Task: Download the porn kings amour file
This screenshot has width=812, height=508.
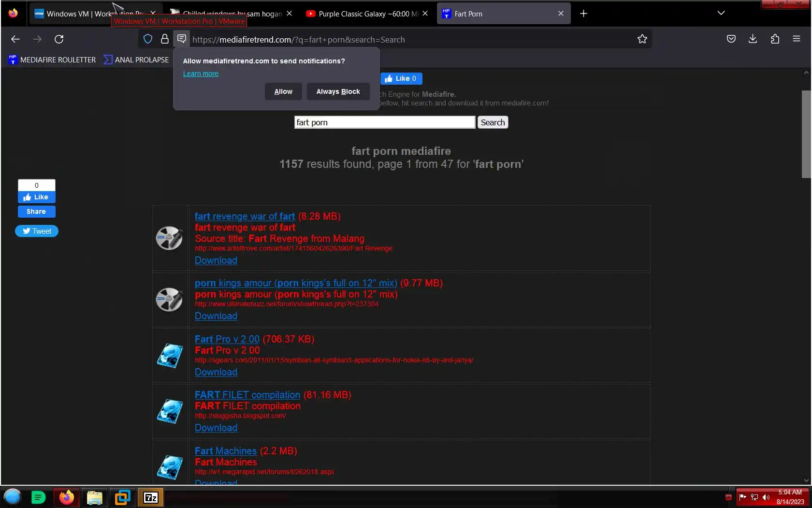Action: (216, 316)
